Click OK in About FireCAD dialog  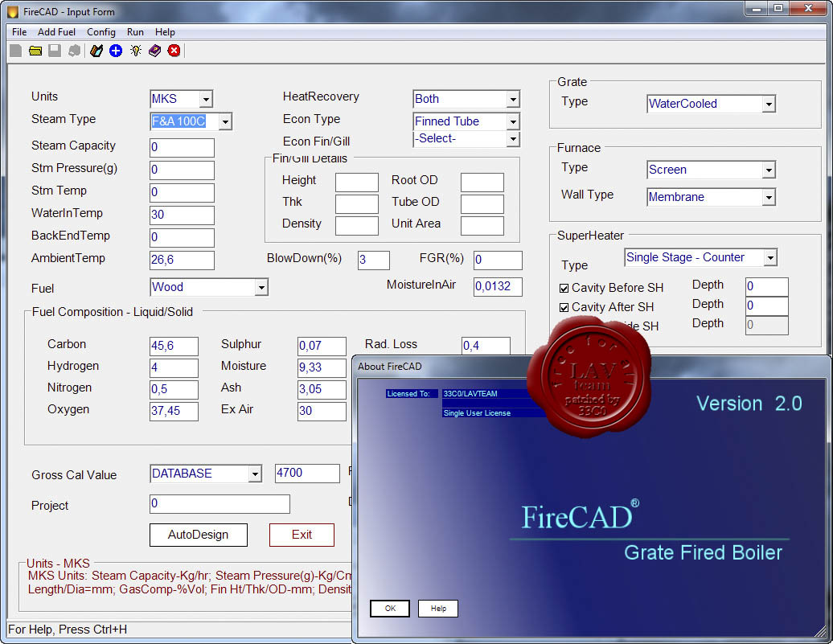coord(390,609)
